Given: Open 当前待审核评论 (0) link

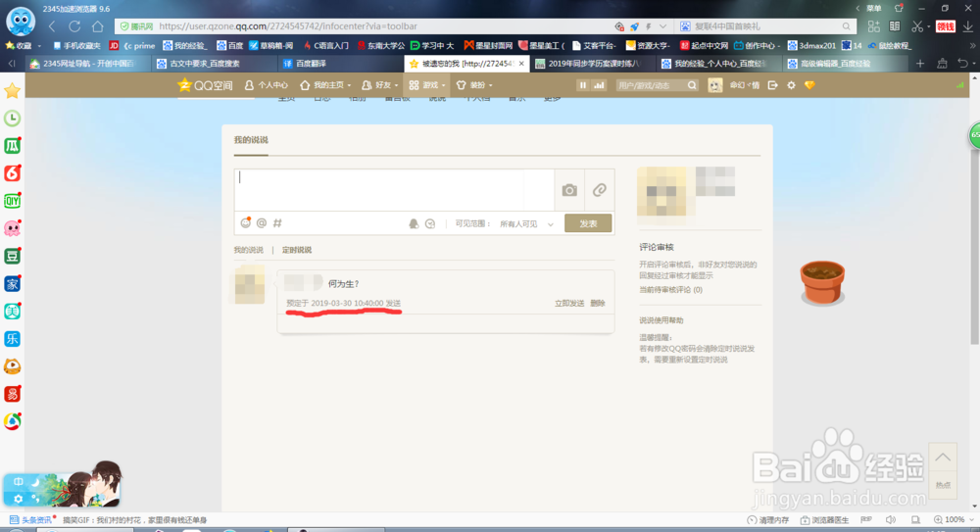Looking at the screenshot, I should click(x=670, y=289).
